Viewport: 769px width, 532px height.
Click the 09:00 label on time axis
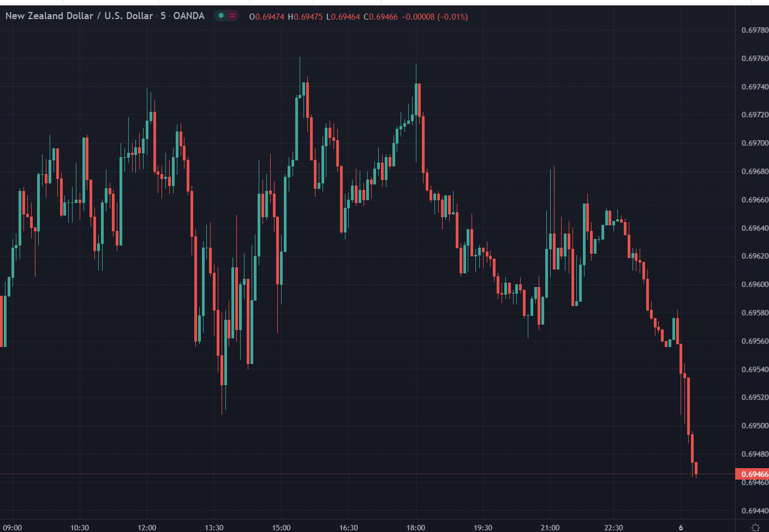click(13, 528)
